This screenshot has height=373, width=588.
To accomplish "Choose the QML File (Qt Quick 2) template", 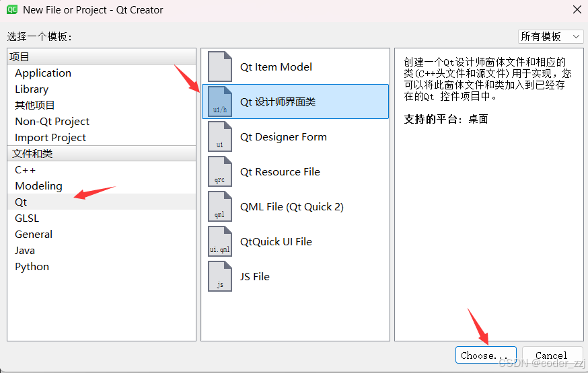I will pos(295,206).
